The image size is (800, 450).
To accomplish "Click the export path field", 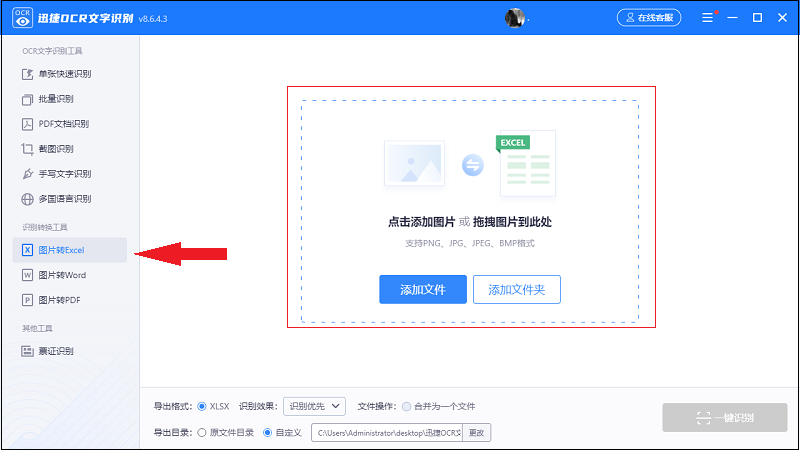I will click(387, 433).
